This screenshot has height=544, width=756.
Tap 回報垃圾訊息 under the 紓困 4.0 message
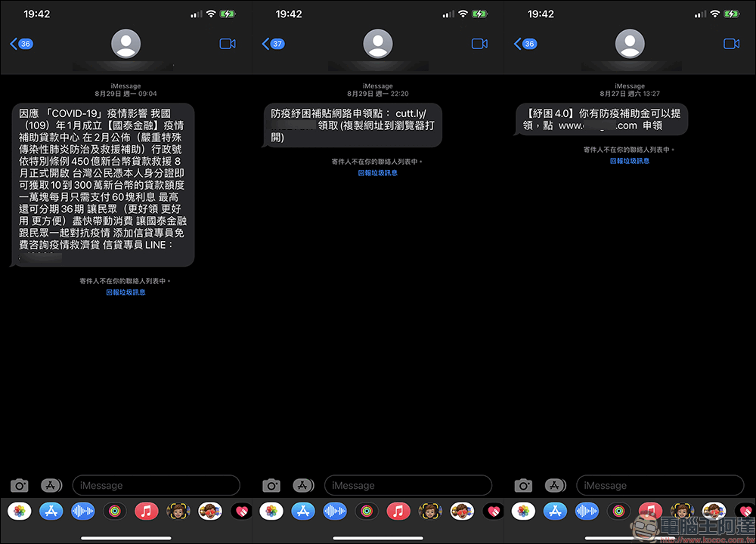coord(630,161)
